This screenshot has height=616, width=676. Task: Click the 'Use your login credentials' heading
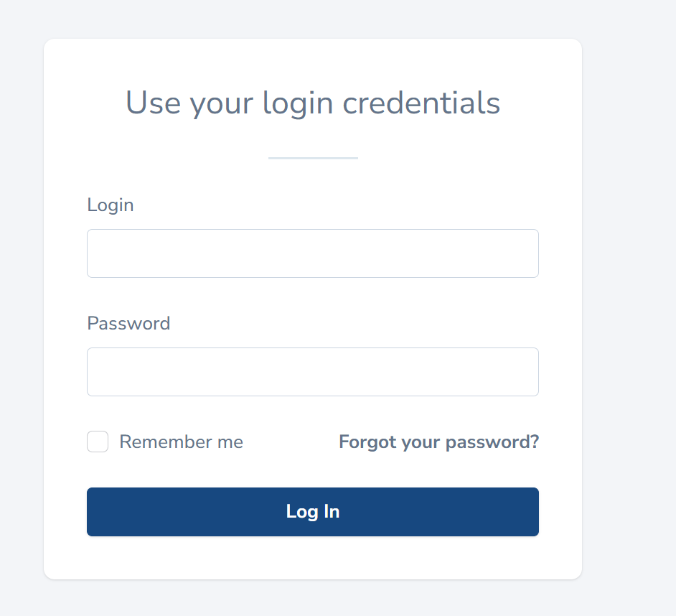click(x=312, y=103)
